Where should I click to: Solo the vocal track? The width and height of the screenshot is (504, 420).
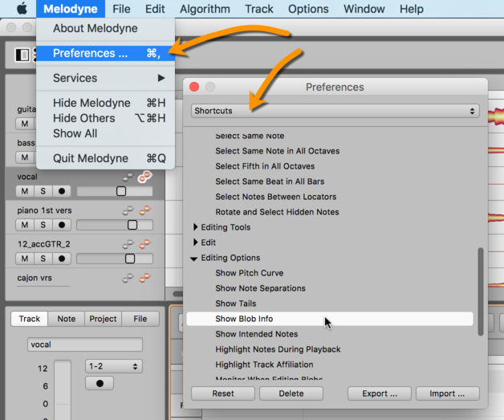tap(43, 191)
